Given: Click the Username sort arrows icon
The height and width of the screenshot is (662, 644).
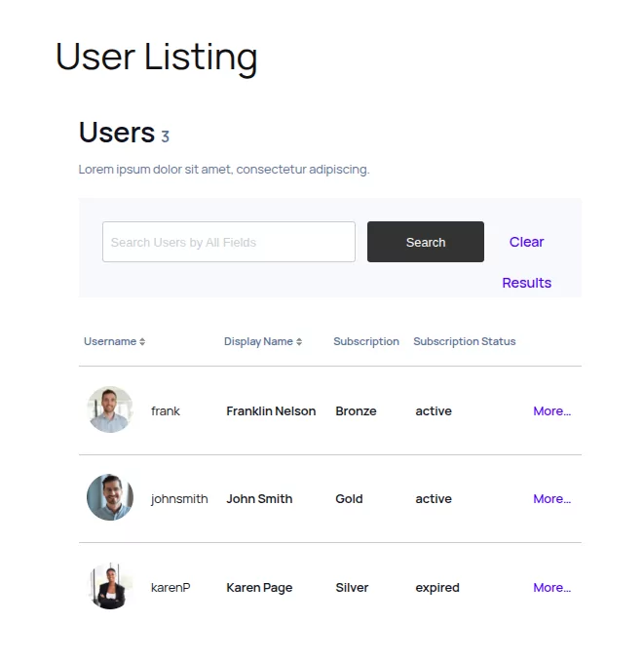Looking at the screenshot, I should click(142, 342).
